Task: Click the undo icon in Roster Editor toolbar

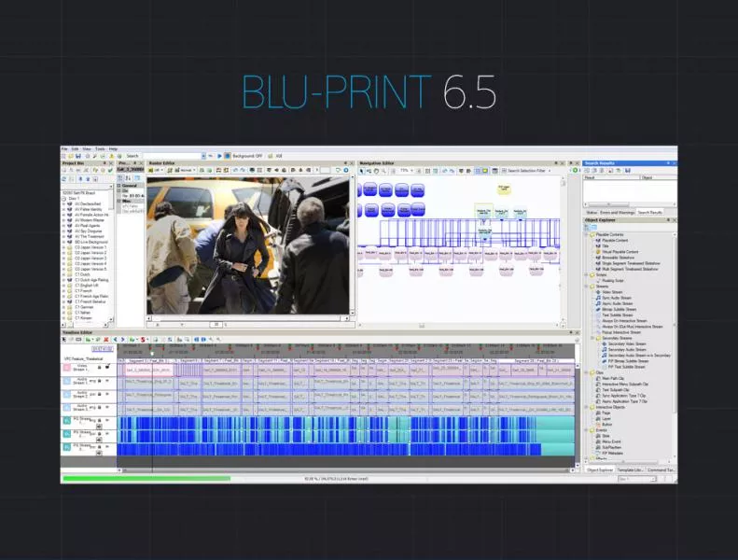Action: coord(236,170)
